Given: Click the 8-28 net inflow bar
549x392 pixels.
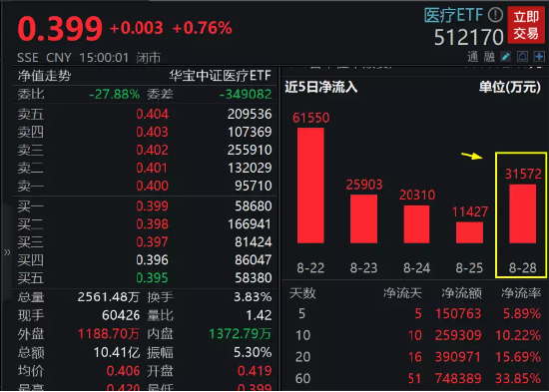Looking at the screenshot, I should click(523, 213).
